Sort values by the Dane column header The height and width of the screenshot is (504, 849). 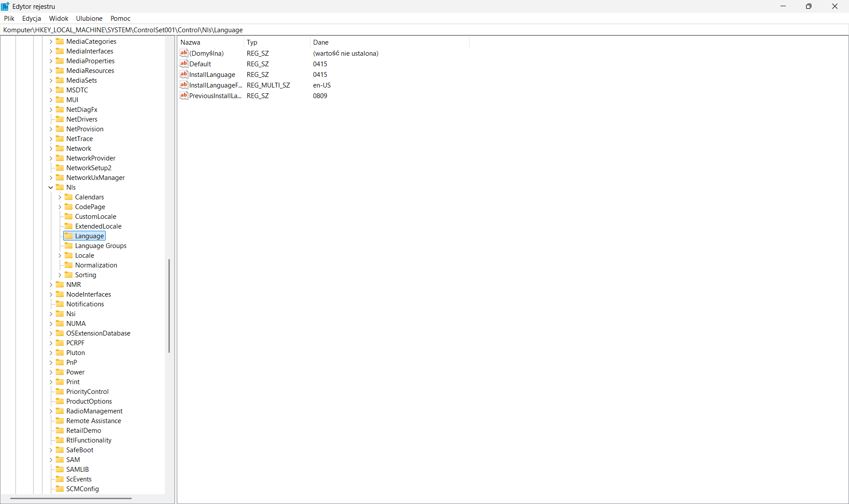(390, 42)
